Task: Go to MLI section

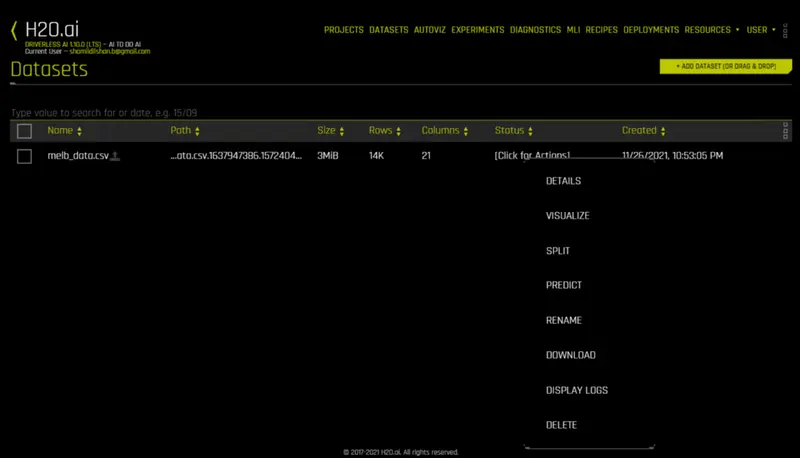Action: (573, 30)
